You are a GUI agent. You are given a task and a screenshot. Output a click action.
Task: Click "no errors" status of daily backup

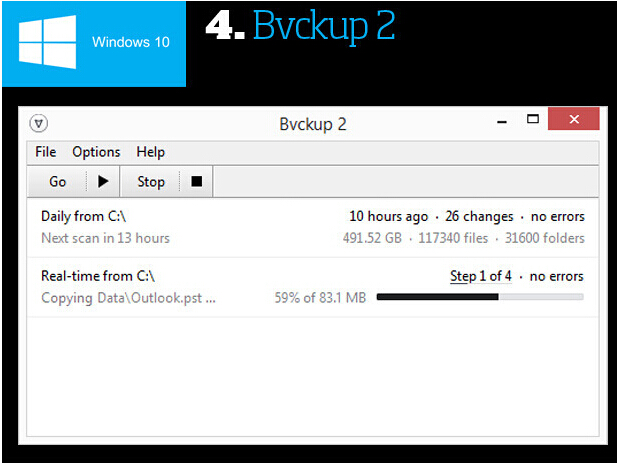[557, 216]
